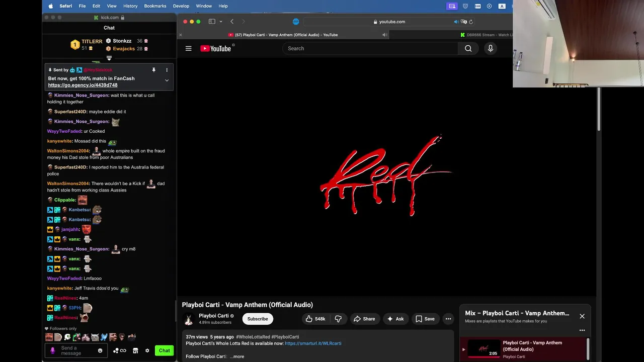Viewport: 644px width, 362px height.
Task: Open the Bookmarks menu
Action: (x=155, y=6)
